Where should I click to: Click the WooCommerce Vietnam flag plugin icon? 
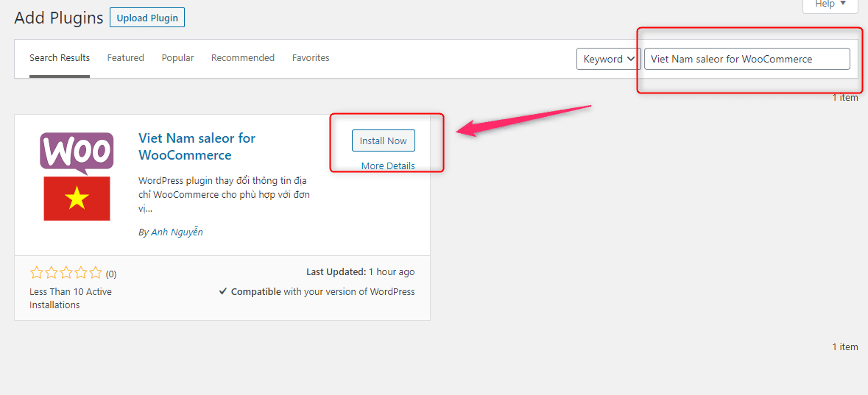[x=77, y=177]
